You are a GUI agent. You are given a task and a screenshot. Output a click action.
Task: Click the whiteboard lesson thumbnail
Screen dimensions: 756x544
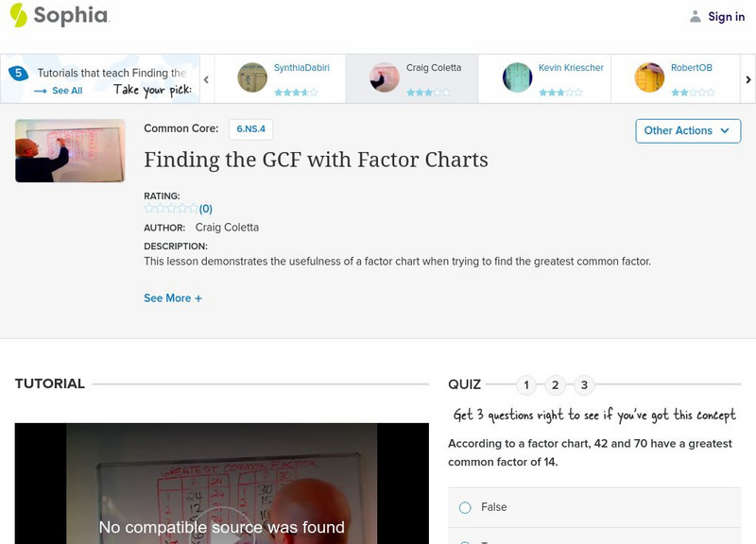coord(70,150)
